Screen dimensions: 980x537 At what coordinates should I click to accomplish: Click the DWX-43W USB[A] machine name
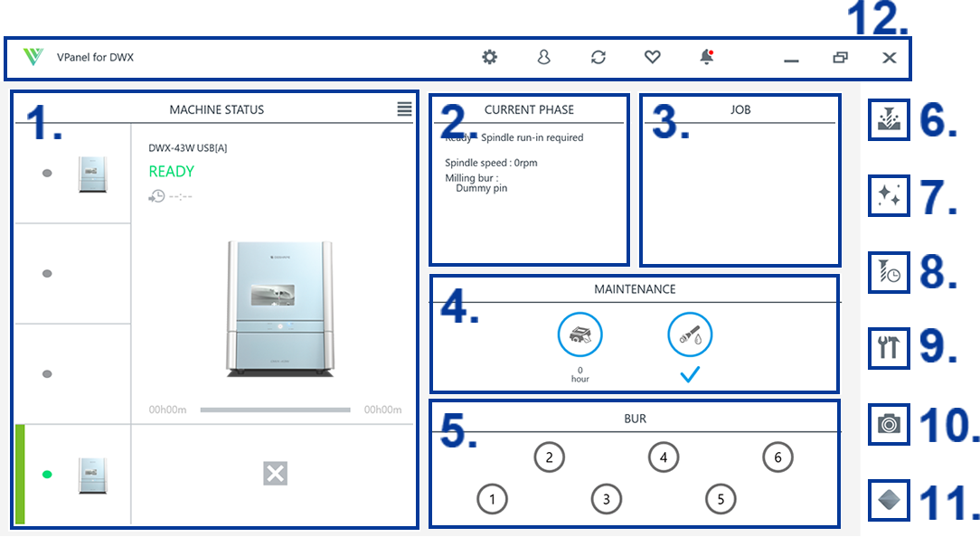[187, 148]
